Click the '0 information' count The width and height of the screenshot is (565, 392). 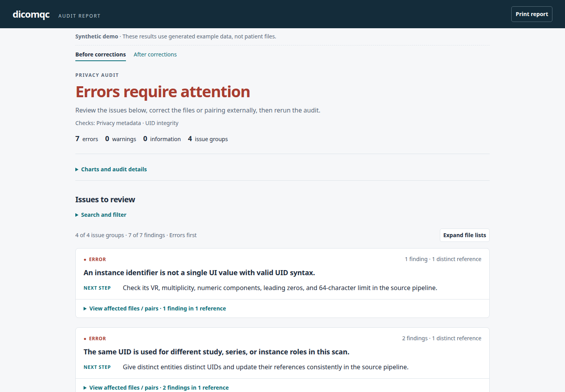162,139
